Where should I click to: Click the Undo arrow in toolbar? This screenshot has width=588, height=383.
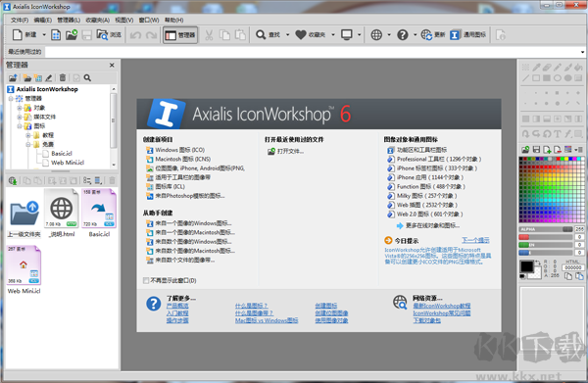coord(135,35)
